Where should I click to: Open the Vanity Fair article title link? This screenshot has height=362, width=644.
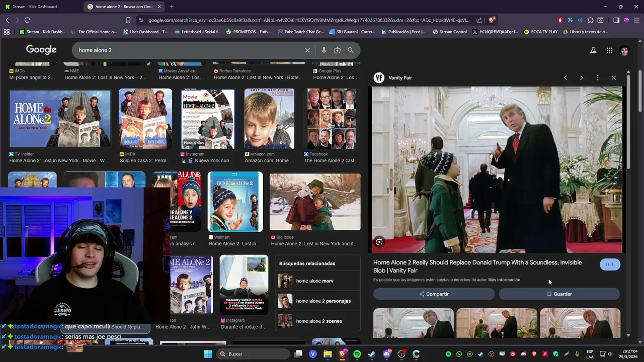[x=477, y=266]
